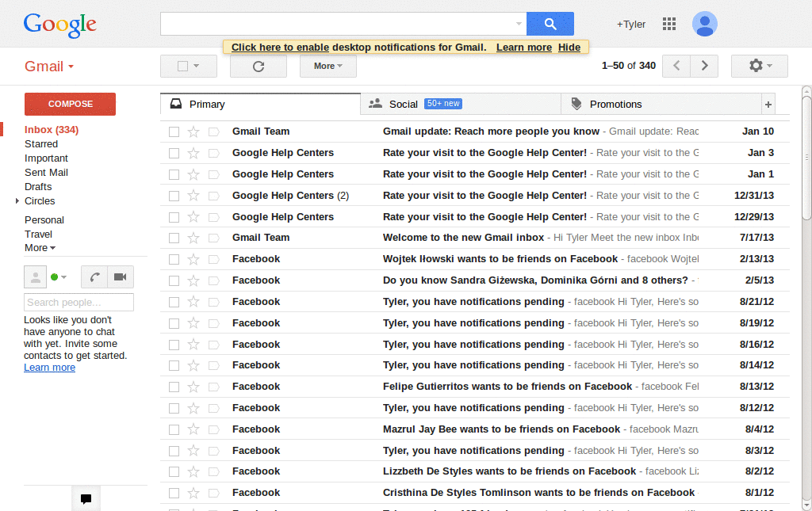Screen dimensions: 812x511
Task: Expand More labels in the sidebar
Action: pyautogui.click(x=40, y=248)
